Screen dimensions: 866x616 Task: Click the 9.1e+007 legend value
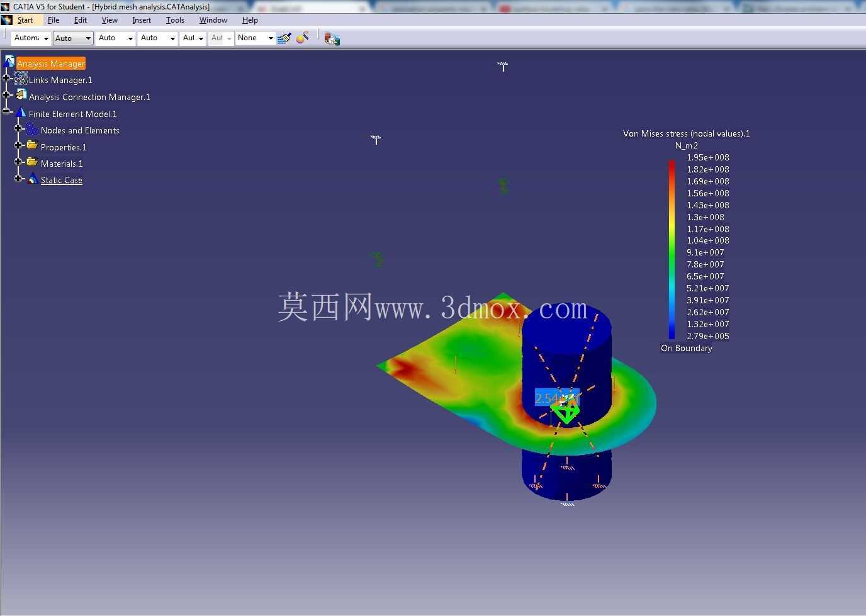pos(706,252)
